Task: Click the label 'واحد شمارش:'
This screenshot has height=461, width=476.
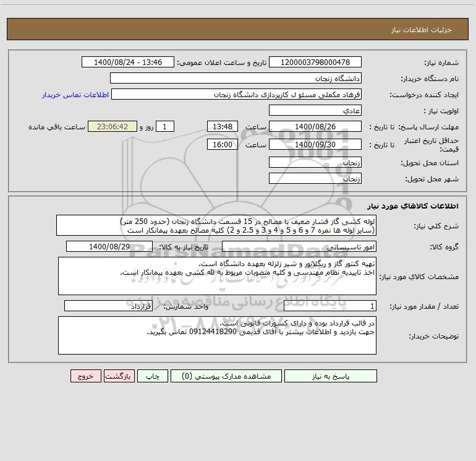Action: pyautogui.click(x=186, y=307)
